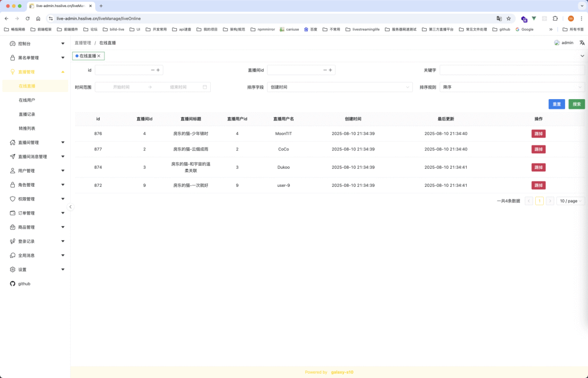Viewport: 588px width, 378px height.
Task: Click the green 搜索 button
Action: tap(577, 104)
